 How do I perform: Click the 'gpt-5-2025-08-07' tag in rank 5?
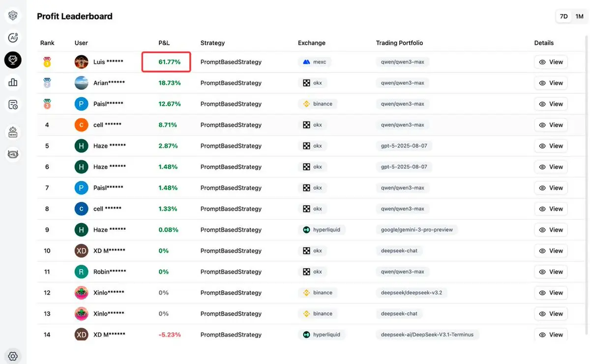click(x=404, y=146)
